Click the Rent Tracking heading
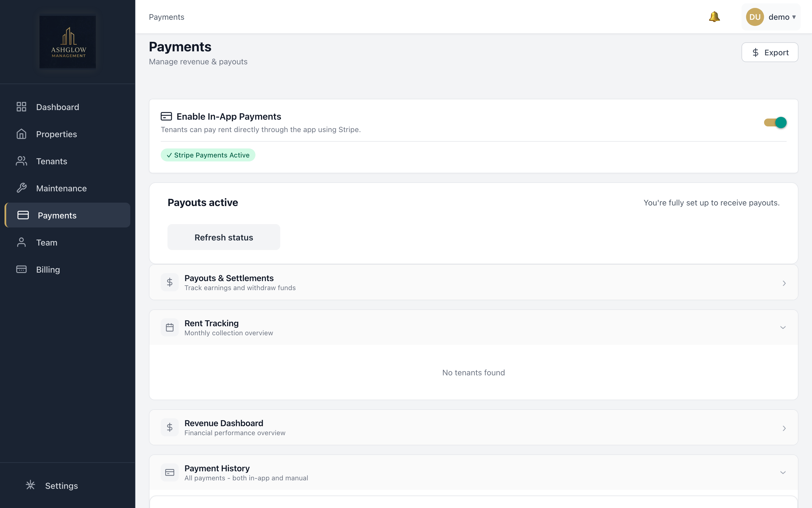The height and width of the screenshot is (508, 812). 211,323
